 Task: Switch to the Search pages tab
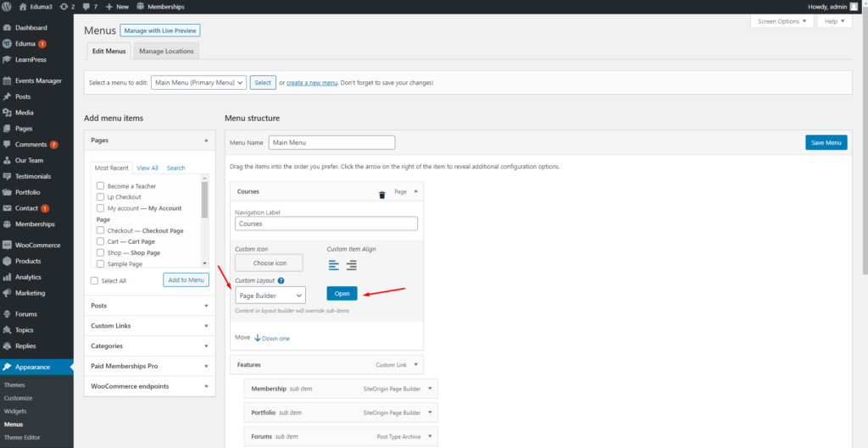click(x=176, y=168)
